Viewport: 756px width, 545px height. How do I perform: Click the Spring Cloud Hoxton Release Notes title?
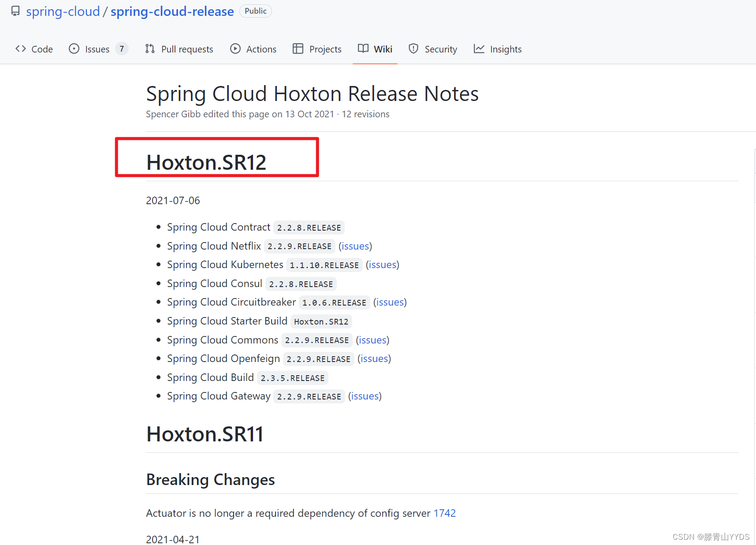[312, 93]
